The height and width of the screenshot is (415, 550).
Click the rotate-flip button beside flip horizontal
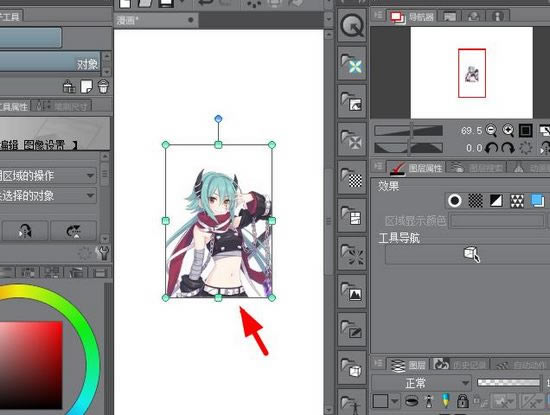coord(74,231)
